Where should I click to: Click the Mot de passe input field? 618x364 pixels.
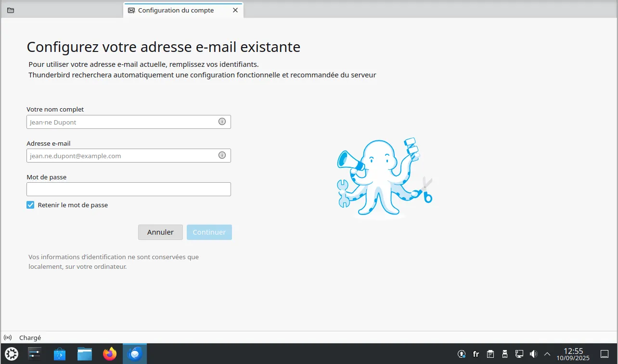(x=129, y=189)
